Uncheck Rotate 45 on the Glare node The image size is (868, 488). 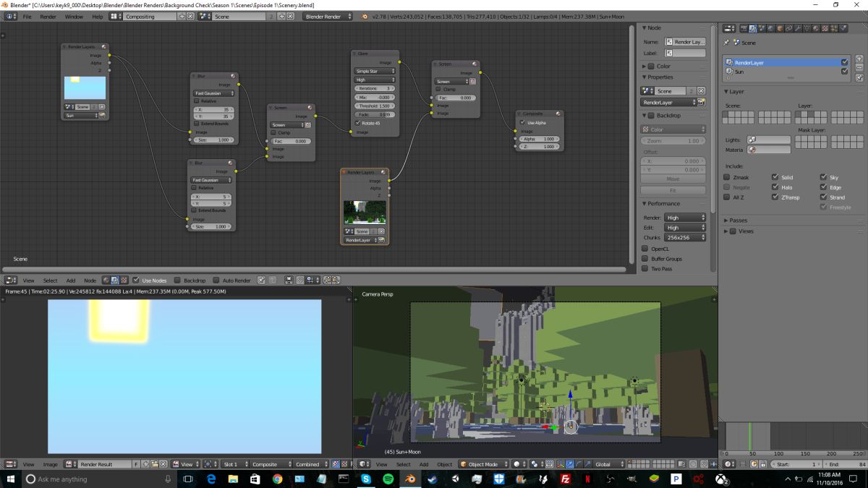pyautogui.click(x=358, y=123)
